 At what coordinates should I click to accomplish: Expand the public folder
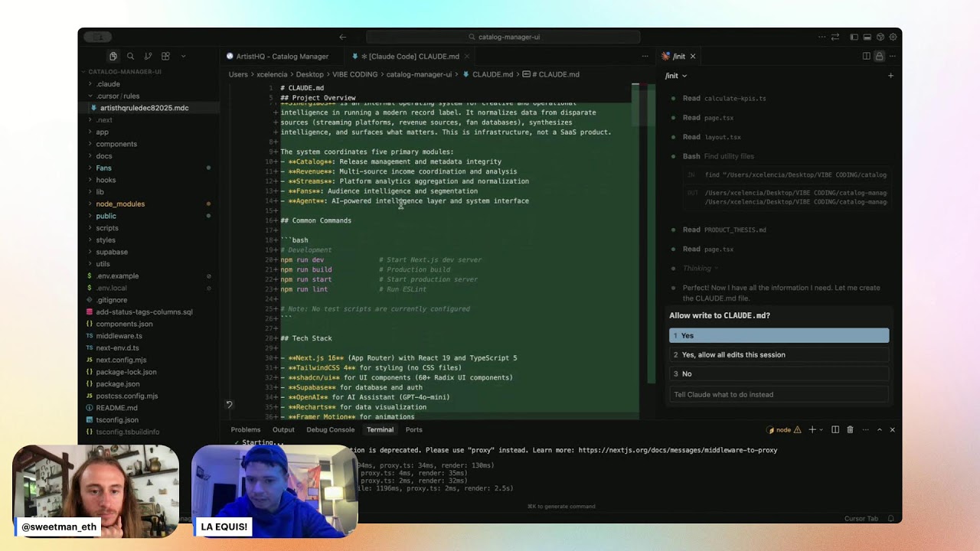click(106, 216)
